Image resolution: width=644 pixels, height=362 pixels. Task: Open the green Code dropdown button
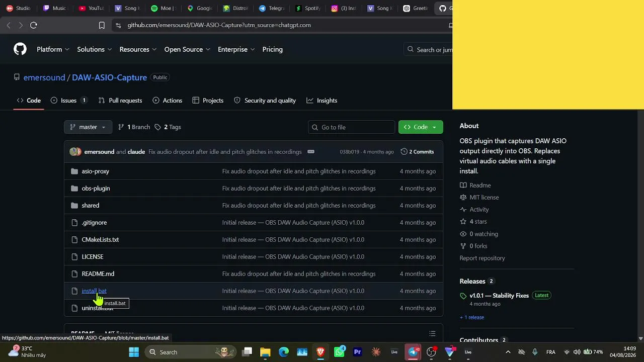tap(421, 127)
